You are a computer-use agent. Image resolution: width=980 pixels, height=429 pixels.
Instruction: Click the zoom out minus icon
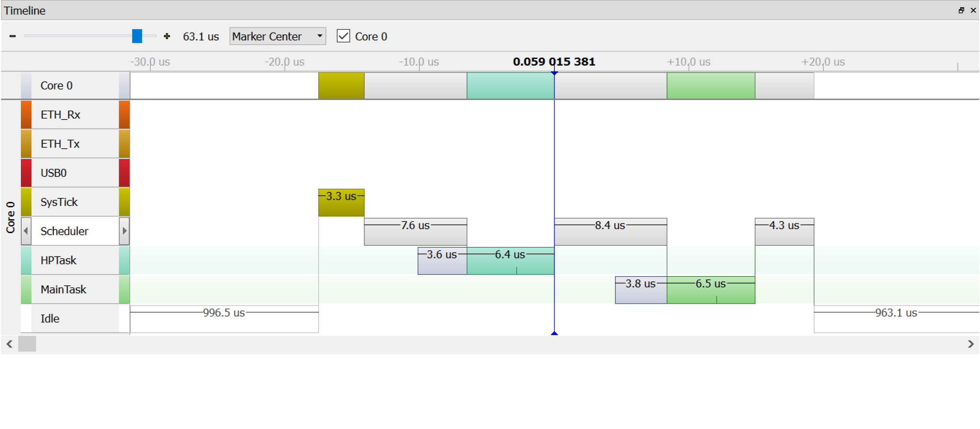[x=13, y=36]
